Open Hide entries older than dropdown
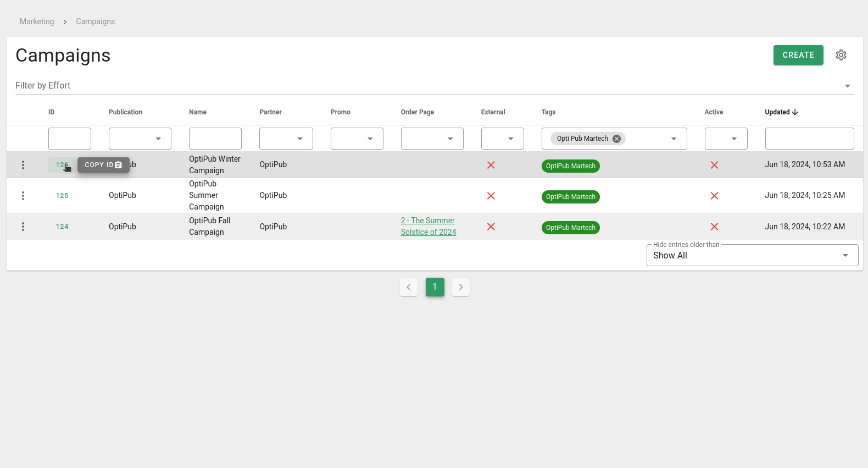 point(753,255)
